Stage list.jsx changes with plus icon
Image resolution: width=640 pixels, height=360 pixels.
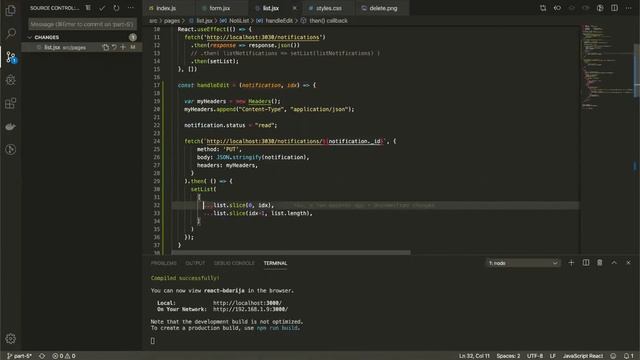pos(123,47)
